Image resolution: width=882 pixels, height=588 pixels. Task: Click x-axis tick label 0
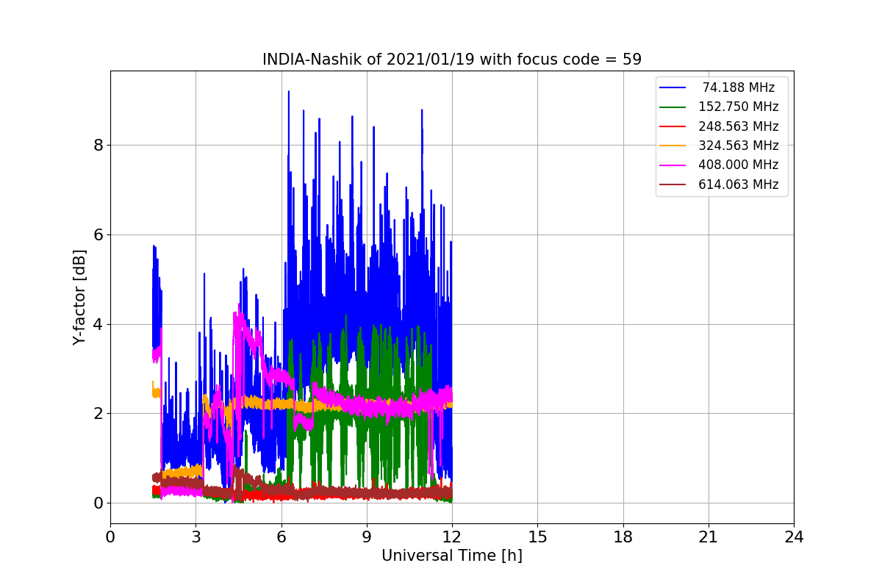tap(110, 537)
